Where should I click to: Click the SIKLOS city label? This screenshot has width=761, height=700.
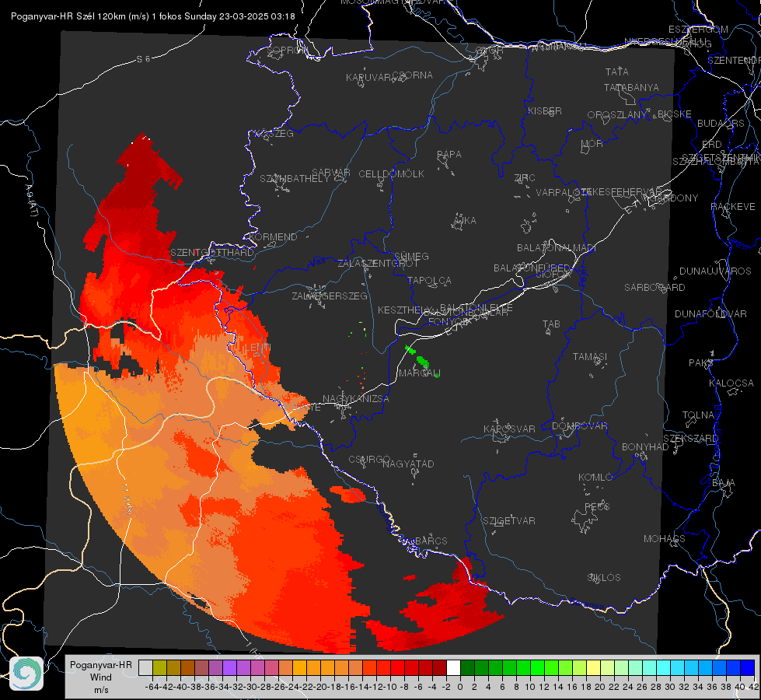[604, 578]
